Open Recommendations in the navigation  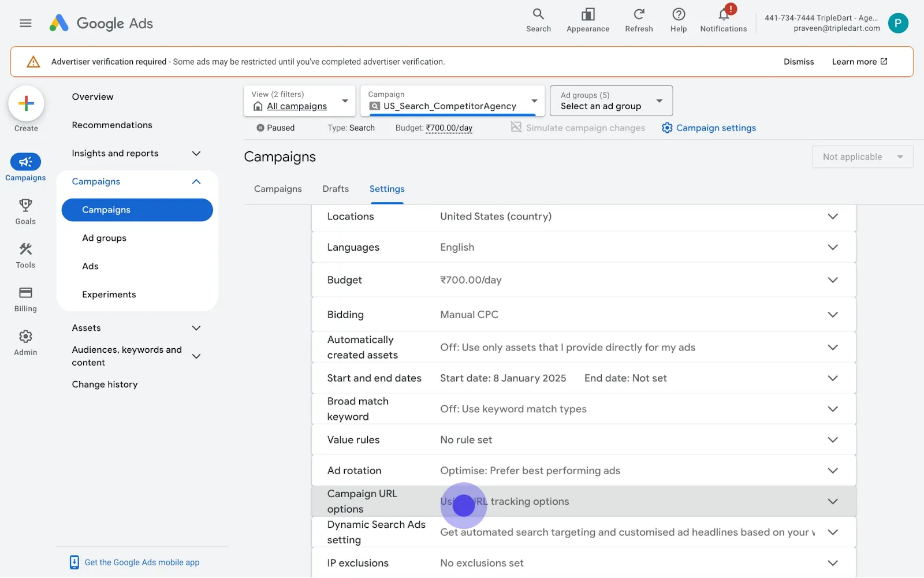pos(112,125)
